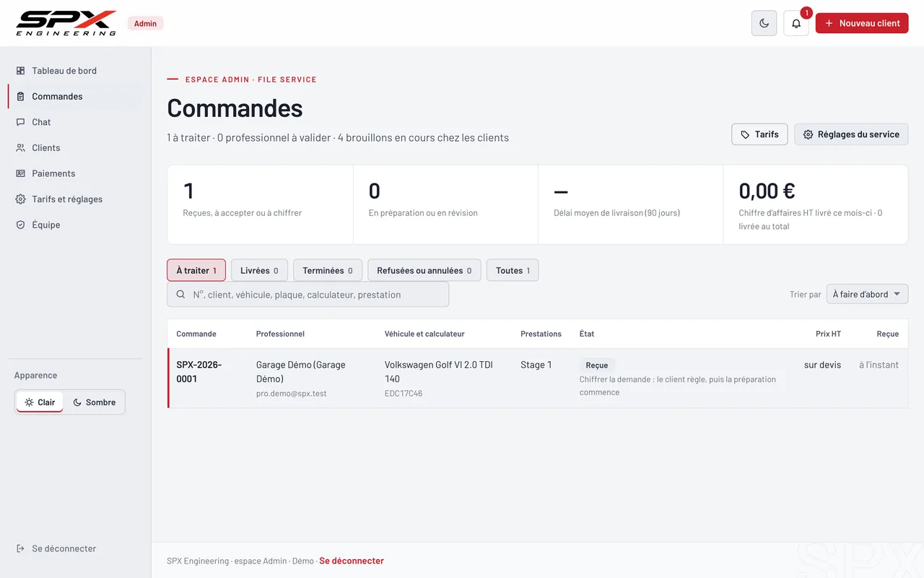The width and height of the screenshot is (924, 578).
Task: Click the SPX Engineering logo
Action: tap(66, 23)
